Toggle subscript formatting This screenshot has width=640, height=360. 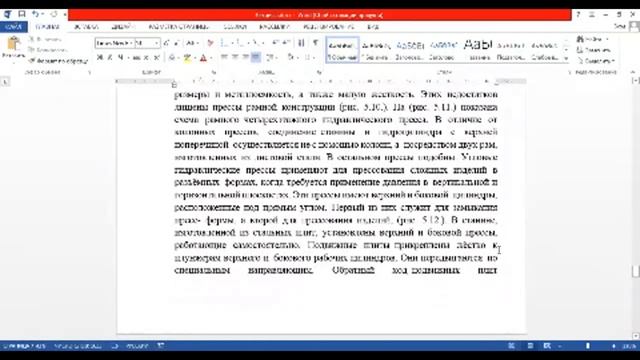146,58
